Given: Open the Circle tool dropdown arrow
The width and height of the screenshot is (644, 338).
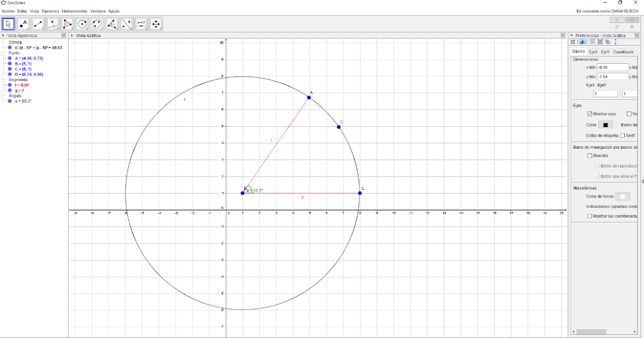Looking at the screenshot, I should 87,30.
